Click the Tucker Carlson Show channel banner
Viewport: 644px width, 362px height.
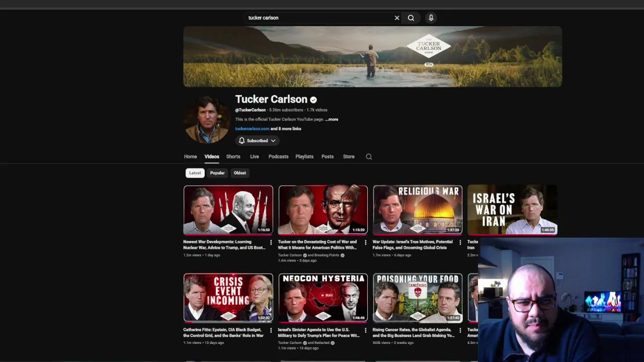373,57
